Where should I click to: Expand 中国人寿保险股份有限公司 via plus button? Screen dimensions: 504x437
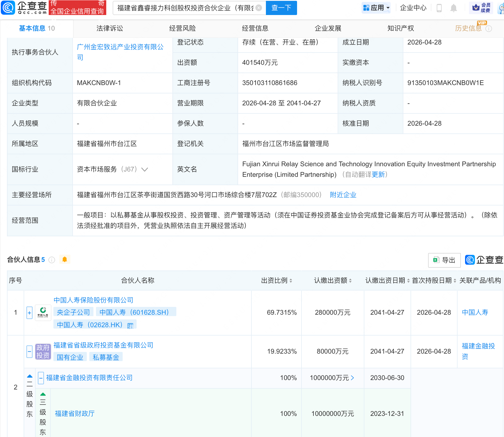(x=29, y=312)
